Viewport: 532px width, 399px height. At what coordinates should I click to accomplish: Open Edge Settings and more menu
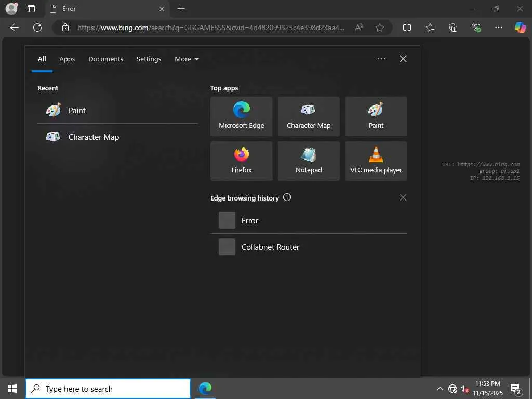pyautogui.click(x=498, y=28)
